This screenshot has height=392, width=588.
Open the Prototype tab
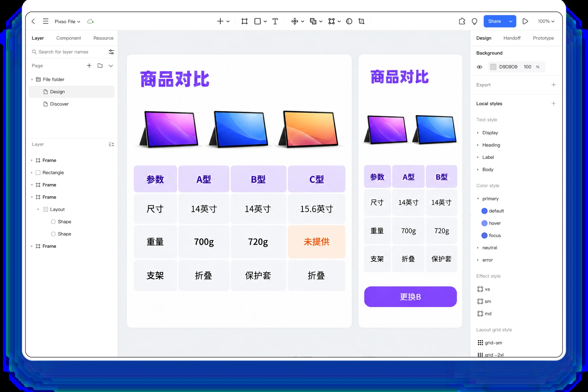tap(543, 38)
